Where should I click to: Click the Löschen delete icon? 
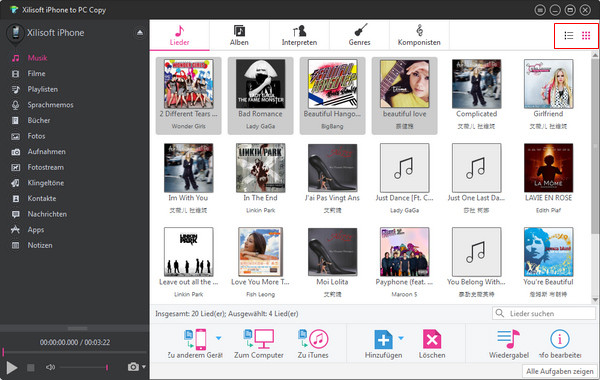click(x=432, y=339)
